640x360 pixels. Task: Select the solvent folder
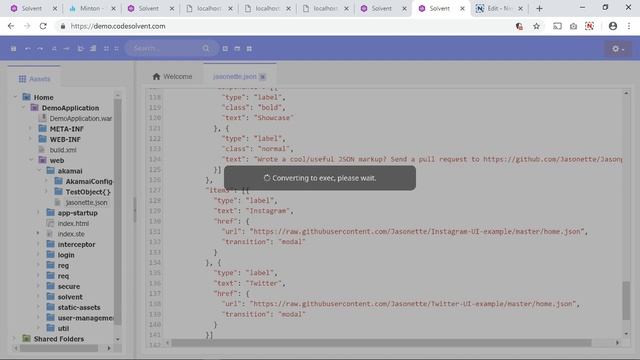(70, 297)
